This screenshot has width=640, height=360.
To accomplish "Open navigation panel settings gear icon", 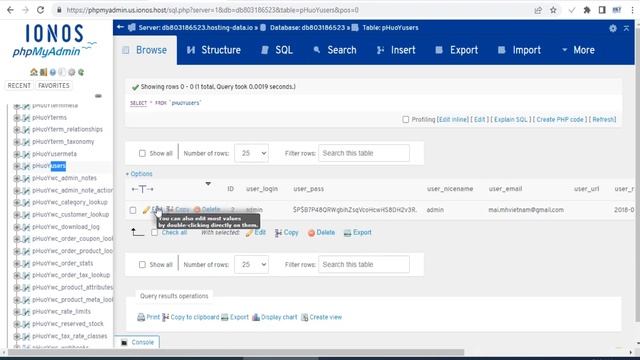I will coord(72,72).
